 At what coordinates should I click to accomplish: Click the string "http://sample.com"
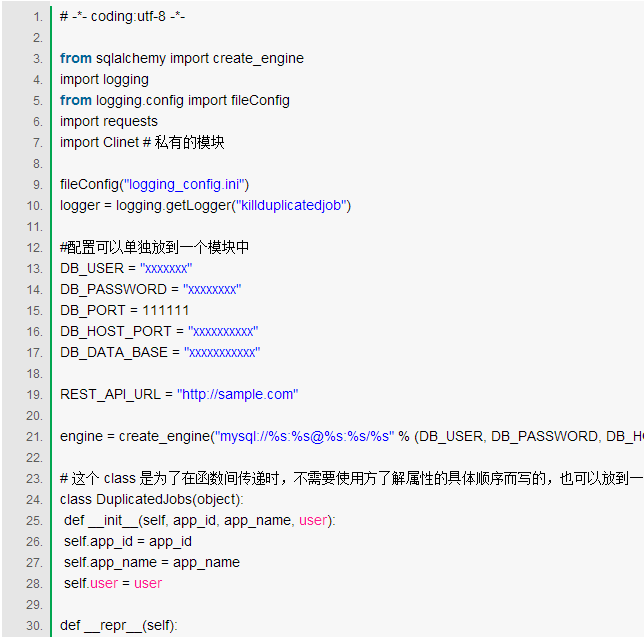(x=237, y=394)
